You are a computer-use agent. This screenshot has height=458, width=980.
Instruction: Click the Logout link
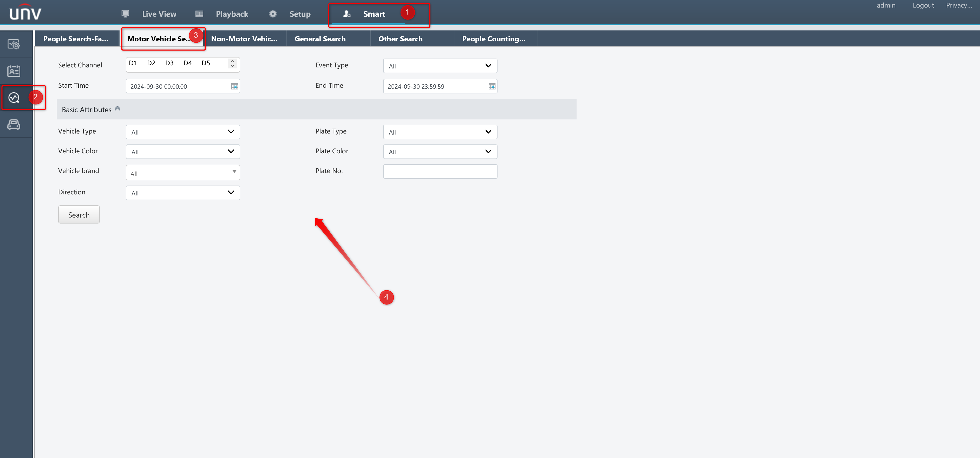click(923, 5)
